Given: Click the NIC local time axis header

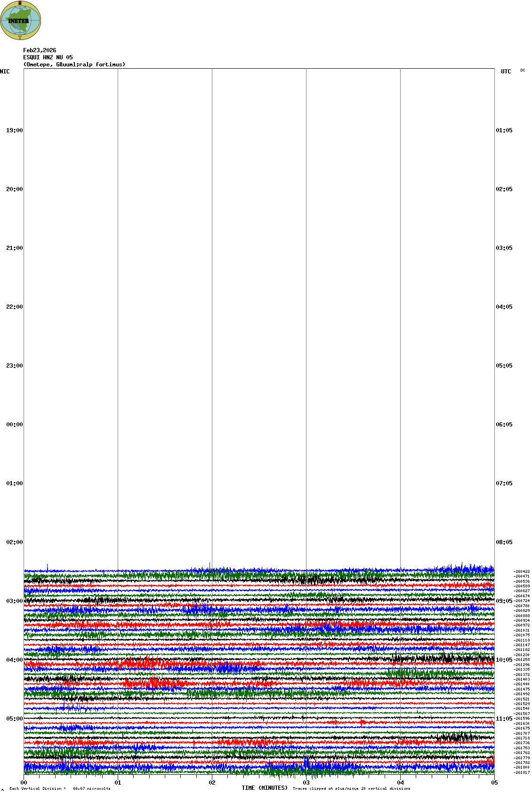Looking at the screenshot, I should pos(5,72).
